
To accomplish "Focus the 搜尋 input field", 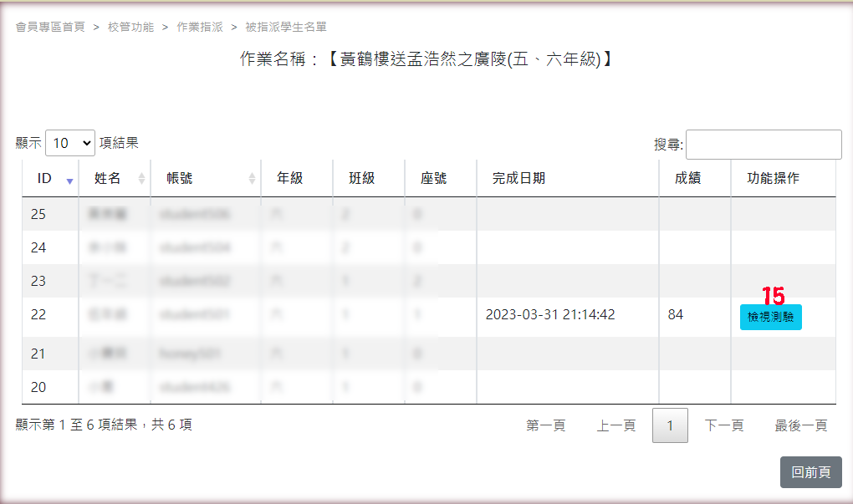I will click(764, 145).
